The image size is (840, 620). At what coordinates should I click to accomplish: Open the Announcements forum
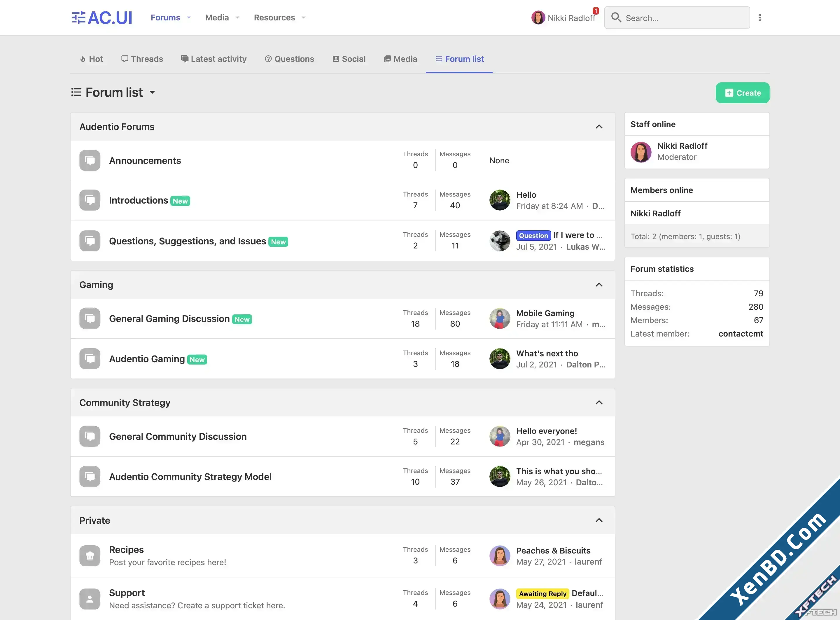point(145,161)
